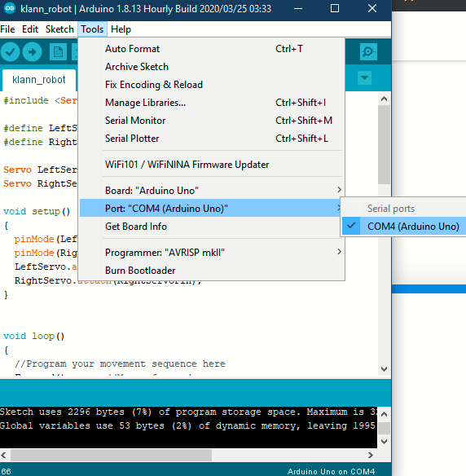Click the editor scrollbar up arrow
Image resolution: width=466 pixels, height=476 pixels.
pos(384,99)
